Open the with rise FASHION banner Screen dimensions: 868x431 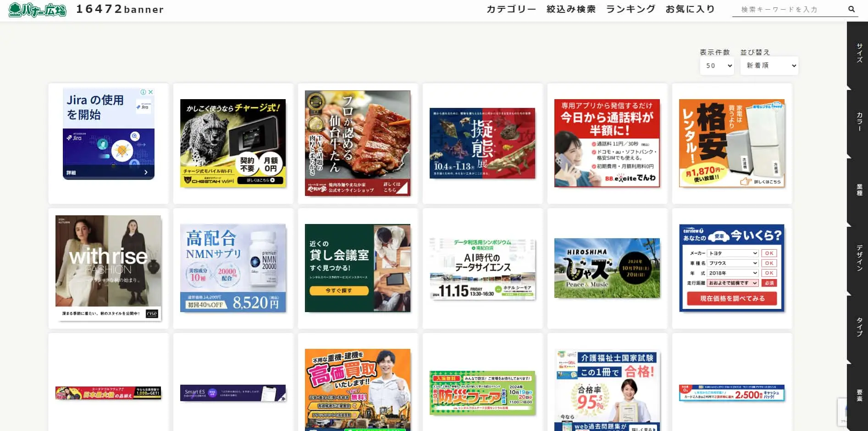pyautogui.click(x=108, y=268)
